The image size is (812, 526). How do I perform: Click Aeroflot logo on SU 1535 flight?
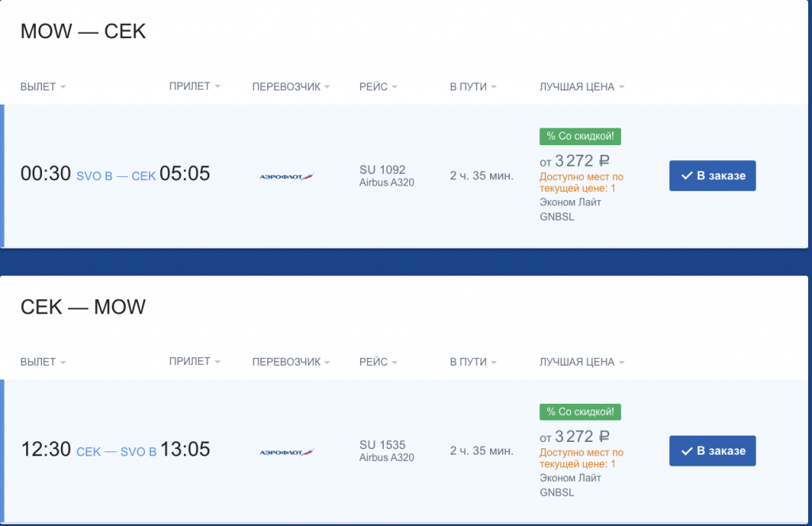click(287, 451)
